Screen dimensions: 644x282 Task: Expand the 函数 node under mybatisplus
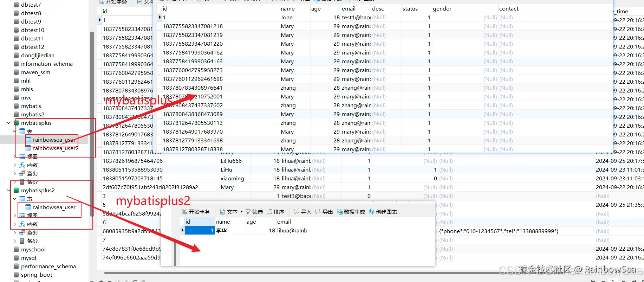pyautogui.click(x=15, y=165)
